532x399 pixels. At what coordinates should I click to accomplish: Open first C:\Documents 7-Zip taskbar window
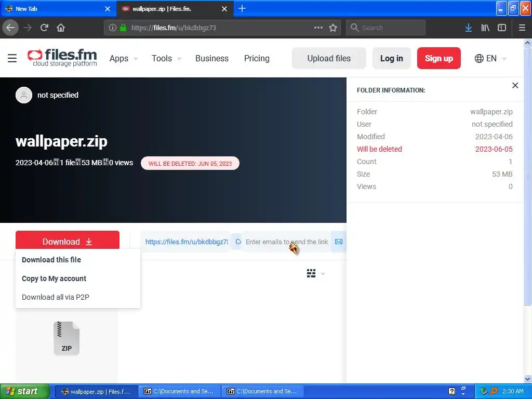pyautogui.click(x=180, y=391)
